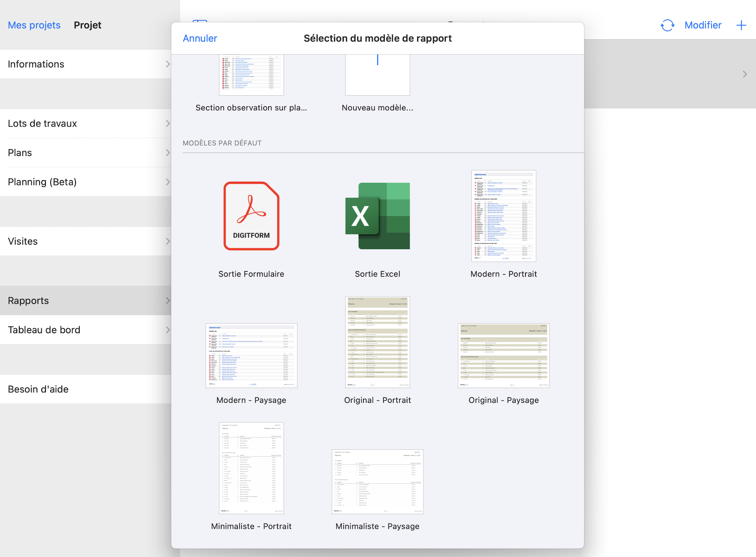Click the Modifier button

(703, 25)
